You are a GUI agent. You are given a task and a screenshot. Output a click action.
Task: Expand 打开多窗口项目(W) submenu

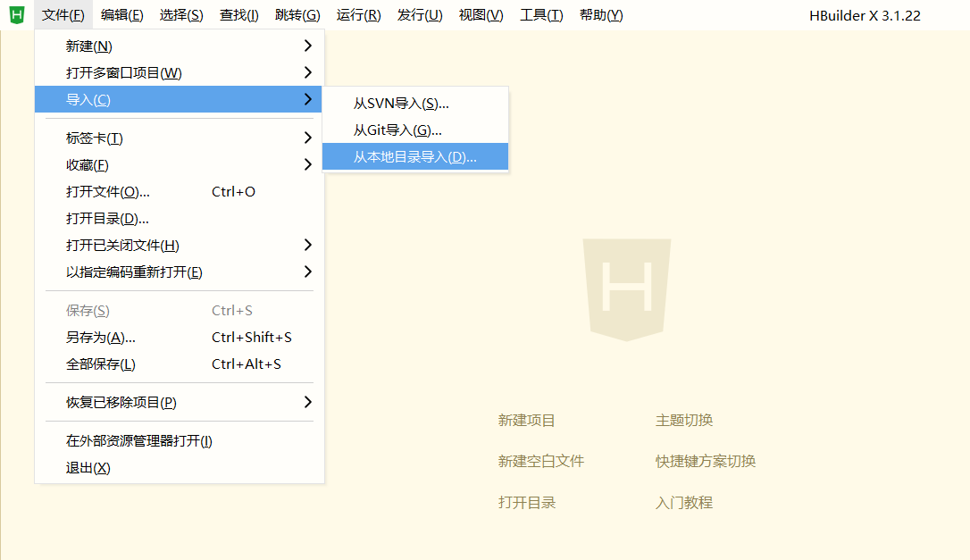coord(179,72)
